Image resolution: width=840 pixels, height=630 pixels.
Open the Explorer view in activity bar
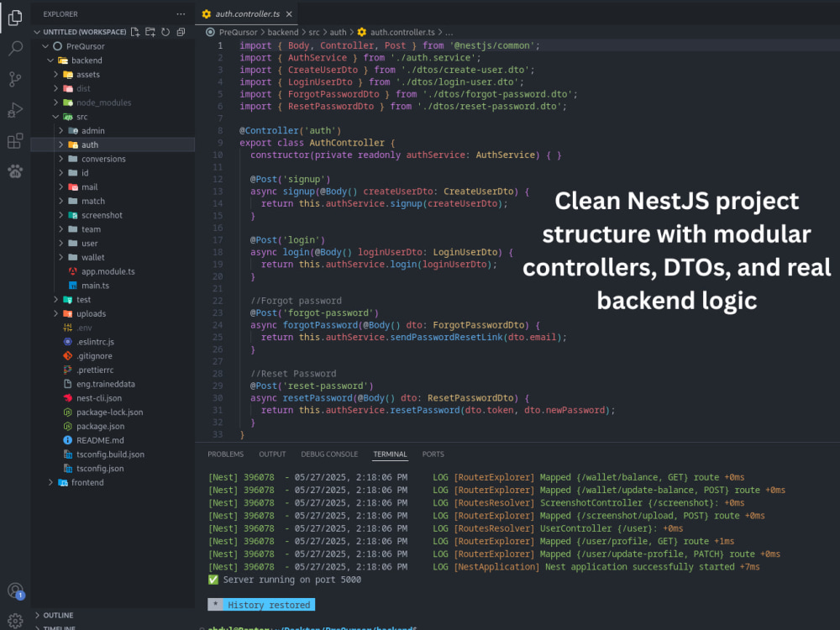coord(15,18)
